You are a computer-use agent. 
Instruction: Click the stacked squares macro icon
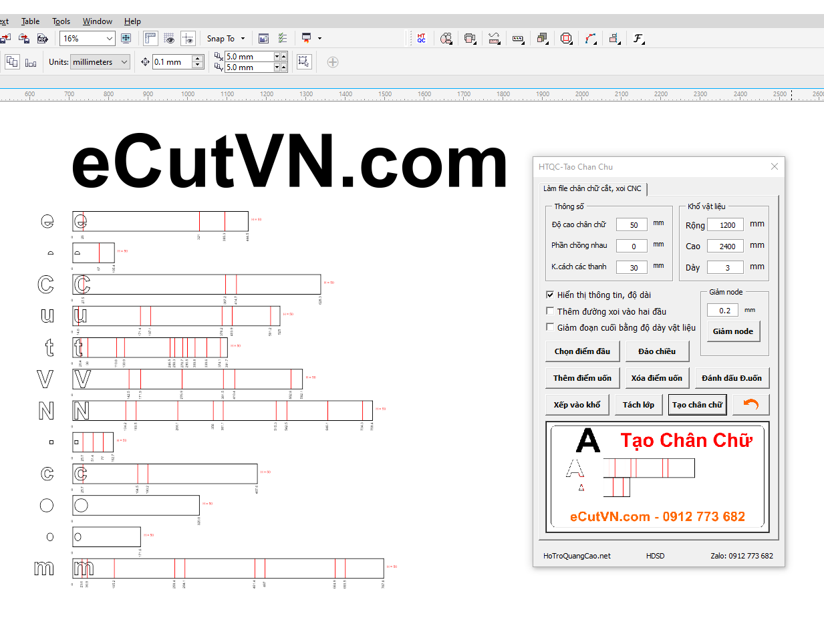[542, 38]
